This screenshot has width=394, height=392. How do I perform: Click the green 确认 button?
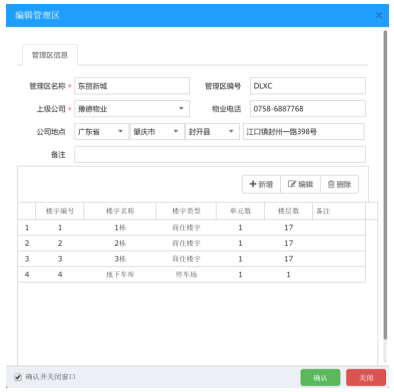320,378
